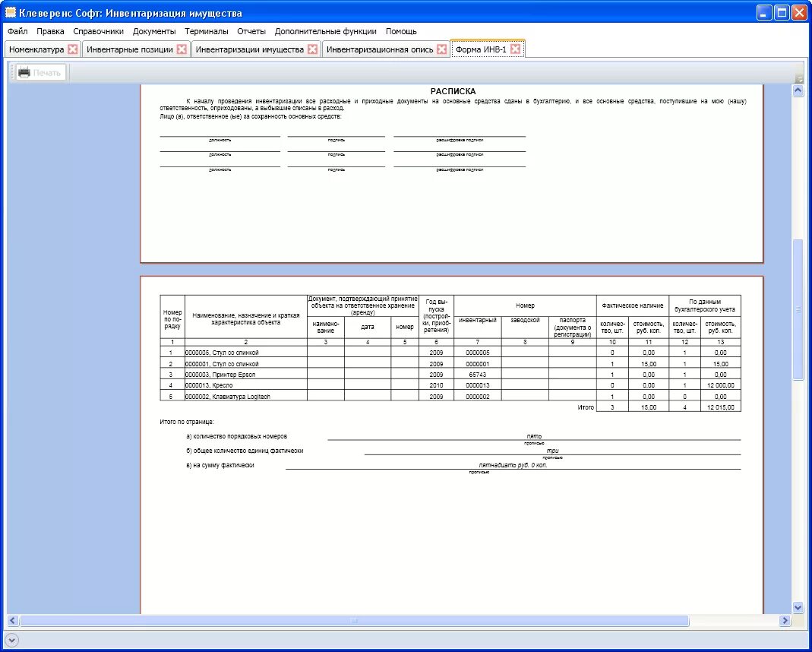Viewport: 812px width, 652px height.
Task: Click row '0000005, Стул со спинкой'
Action: point(450,353)
